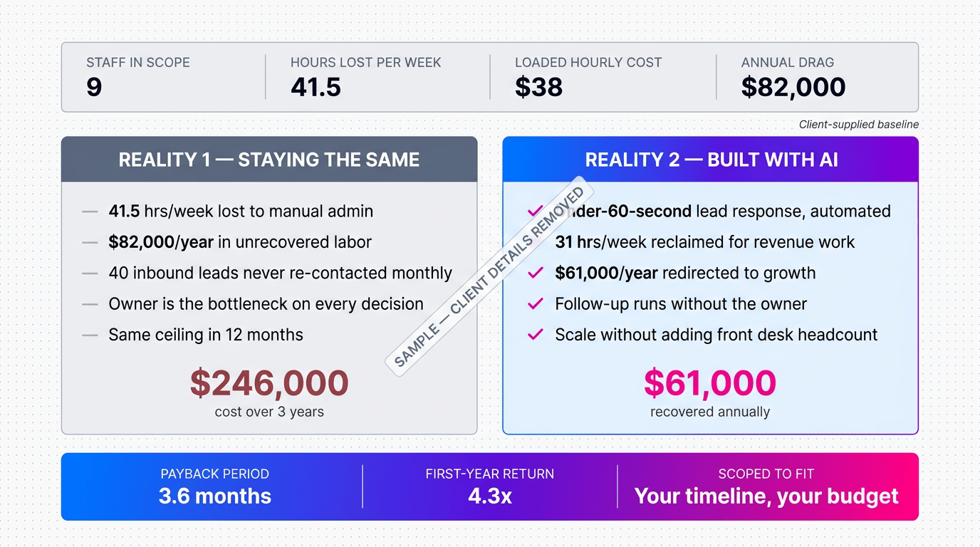
Task: Click Your timeline, your budget text
Action: 766,496
